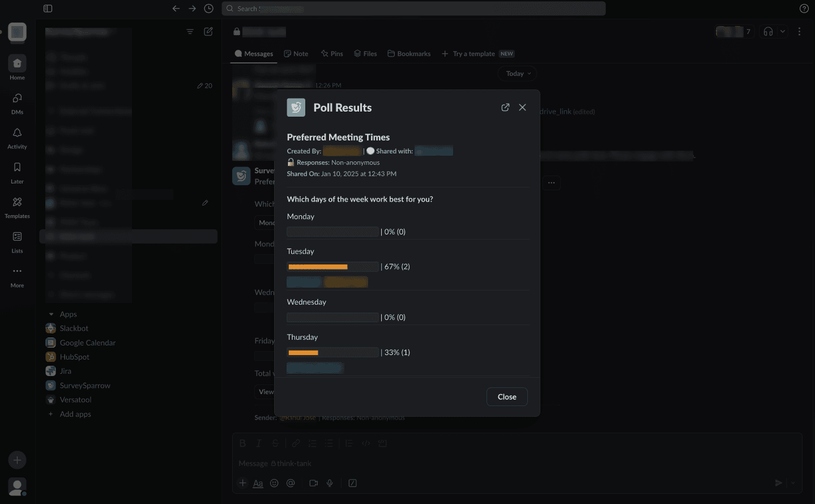
Task: Switch to the Files tab
Action: (365, 54)
